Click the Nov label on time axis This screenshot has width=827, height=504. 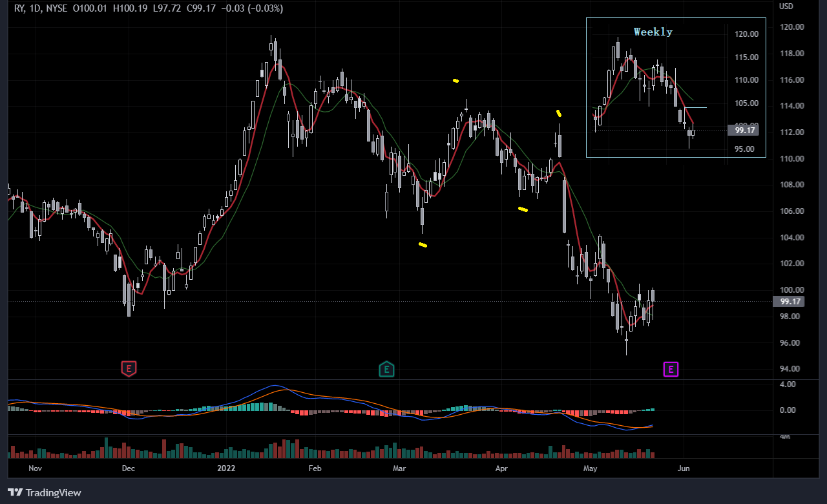coord(35,467)
